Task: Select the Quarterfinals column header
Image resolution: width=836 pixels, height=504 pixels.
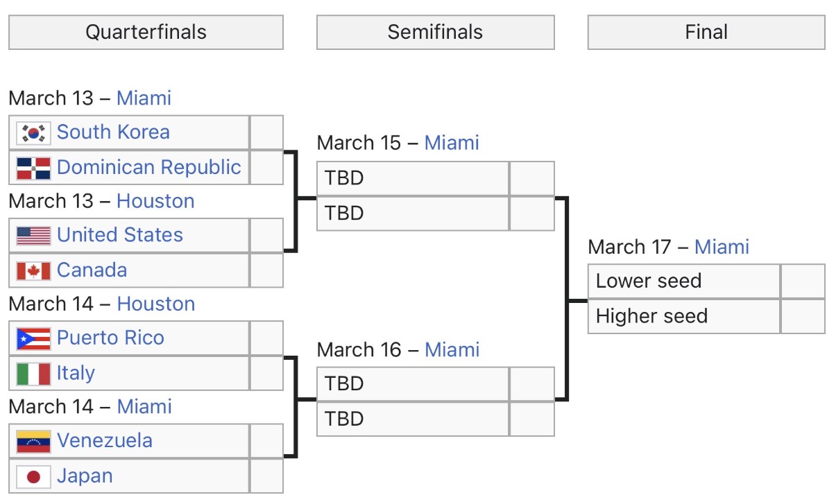Action: 146,33
